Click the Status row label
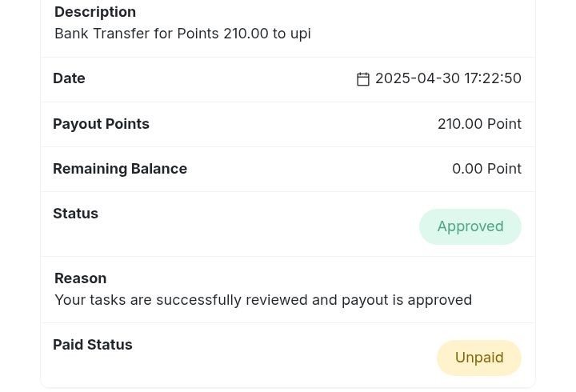The height and width of the screenshot is (392, 576). 76,214
